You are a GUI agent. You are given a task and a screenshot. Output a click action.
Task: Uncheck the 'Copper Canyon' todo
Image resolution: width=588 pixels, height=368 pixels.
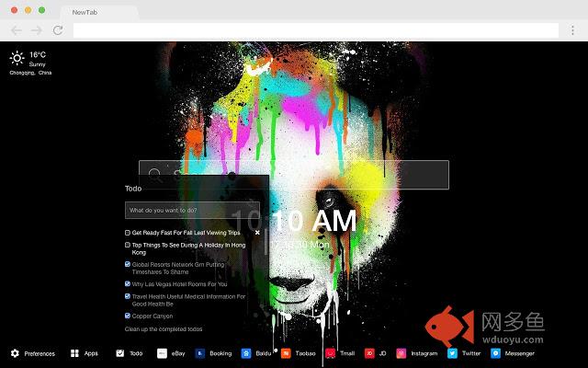pos(128,316)
